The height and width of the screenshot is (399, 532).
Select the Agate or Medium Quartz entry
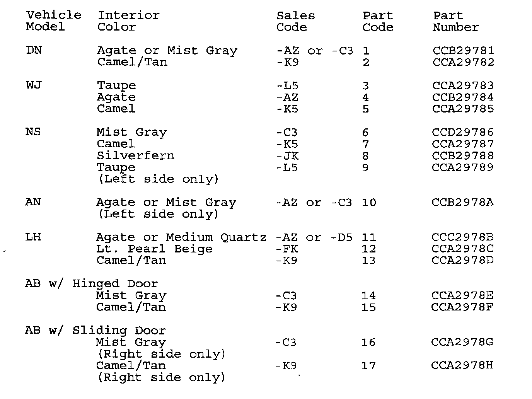(181, 237)
